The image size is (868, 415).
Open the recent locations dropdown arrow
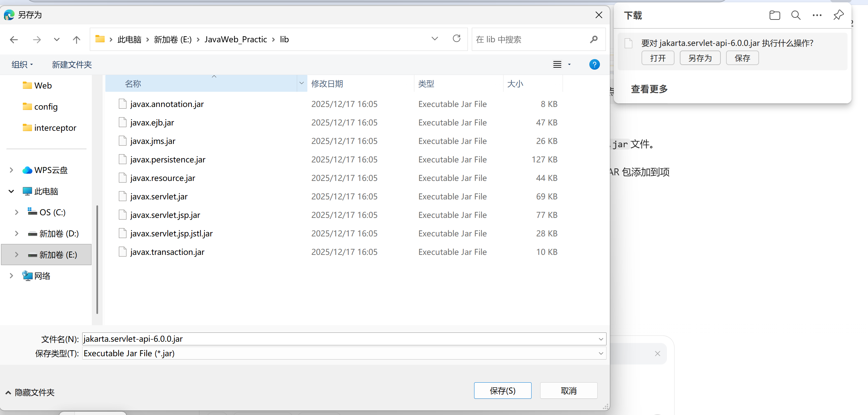pos(56,40)
